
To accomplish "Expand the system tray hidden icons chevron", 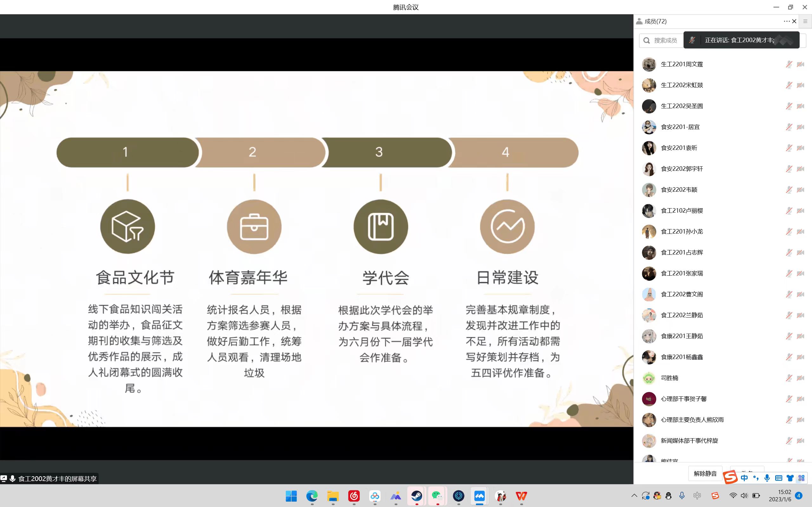I will 634,496.
